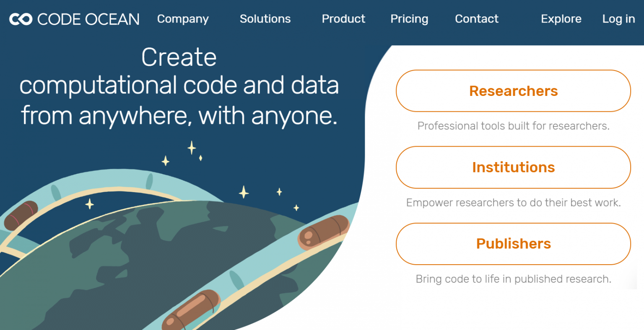Open the Solutions menu
Image resolution: width=644 pixels, height=330 pixels.
coord(265,19)
